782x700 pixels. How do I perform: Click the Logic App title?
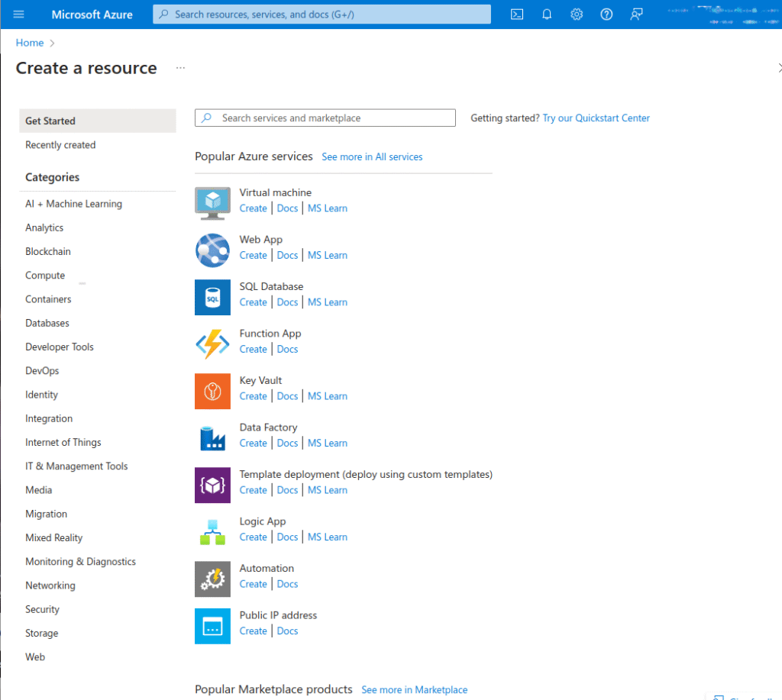pyautogui.click(x=263, y=521)
